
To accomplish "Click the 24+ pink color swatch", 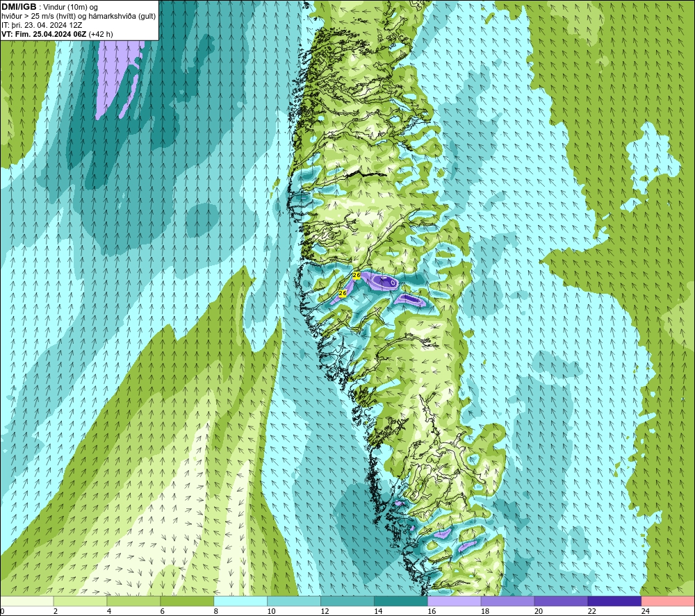I will point(668,601).
